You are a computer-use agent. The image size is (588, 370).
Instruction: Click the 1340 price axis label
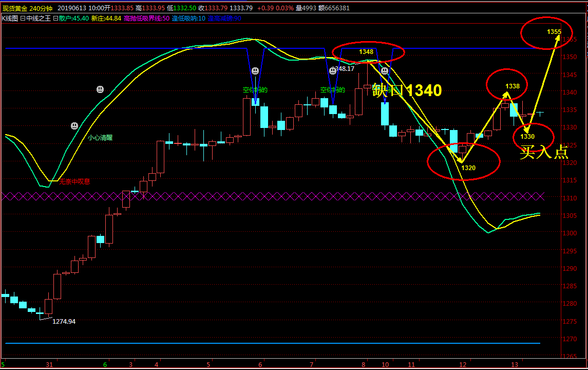570,92
